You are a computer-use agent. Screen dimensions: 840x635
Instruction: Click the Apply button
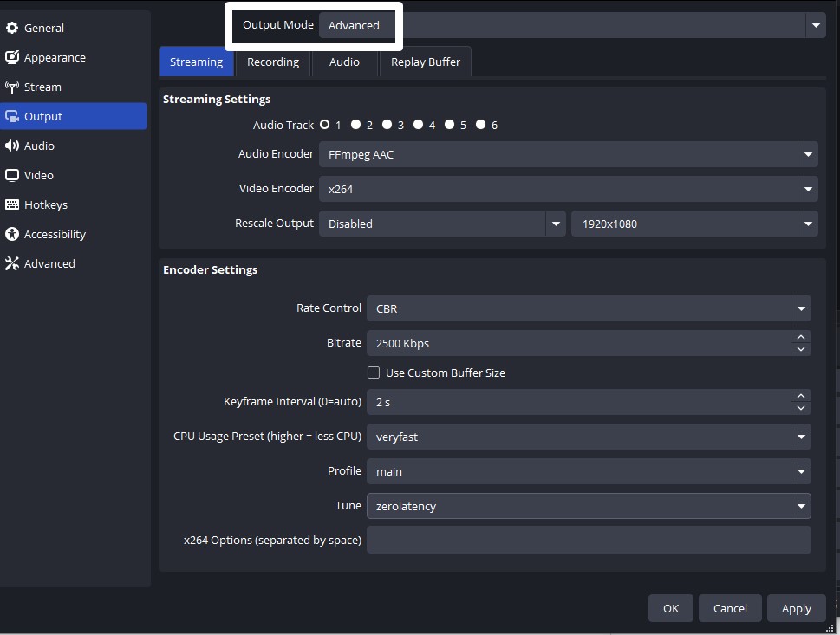point(796,608)
